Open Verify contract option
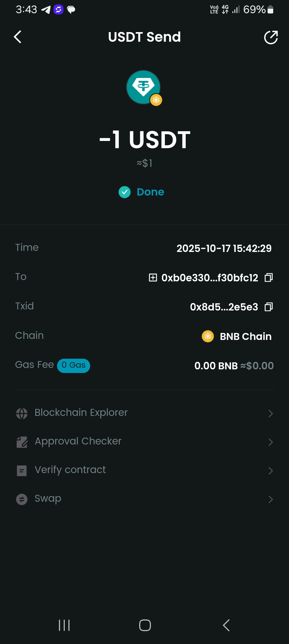Screen dimensions: 289x644 [70, 470]
